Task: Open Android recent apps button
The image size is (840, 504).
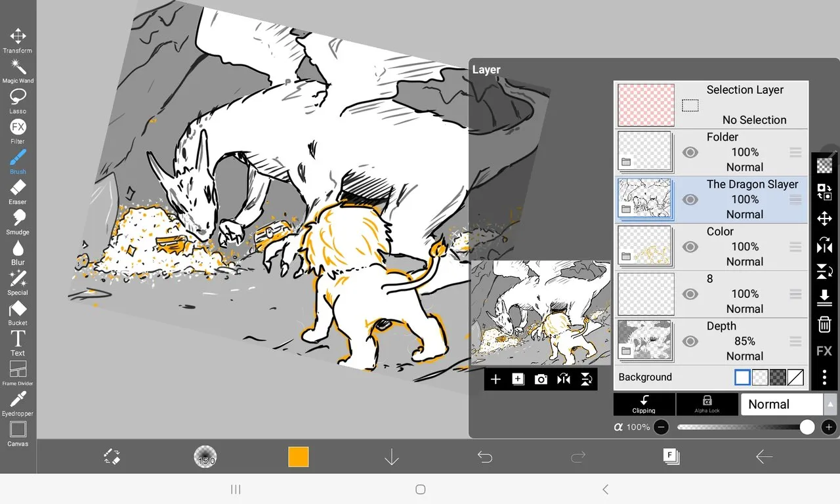Action: pos(236,489)
